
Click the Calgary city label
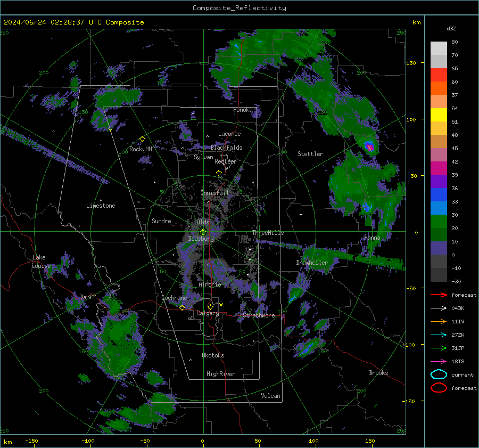[208, 313]
